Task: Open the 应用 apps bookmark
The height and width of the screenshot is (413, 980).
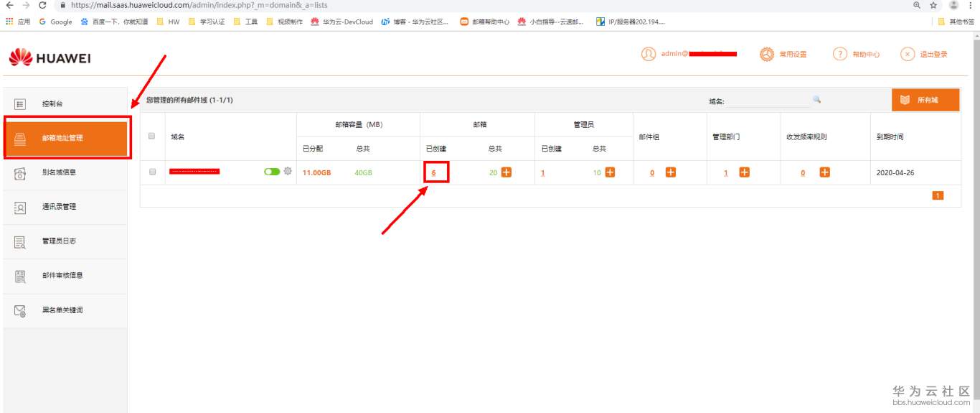Action: point(18,22)
